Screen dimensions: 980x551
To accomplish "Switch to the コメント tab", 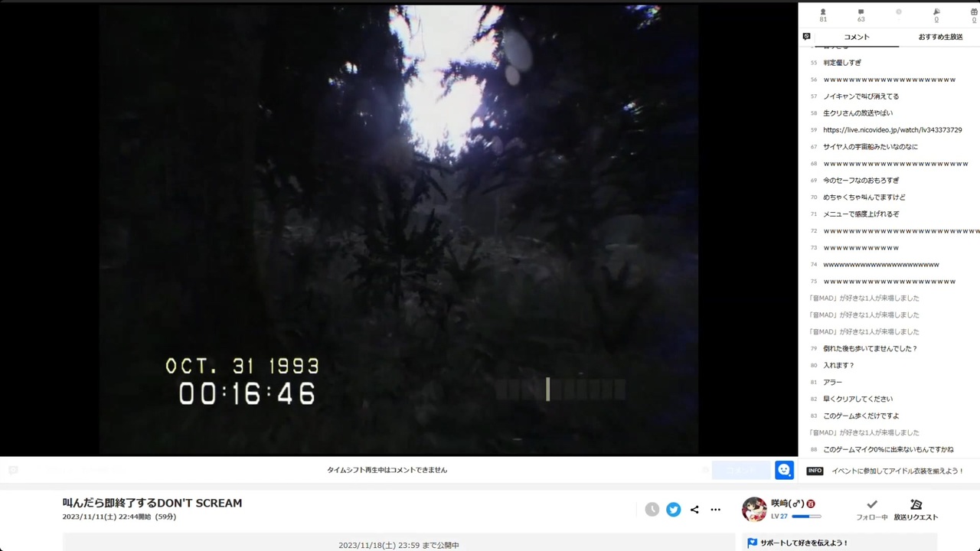I will point(857,37).
